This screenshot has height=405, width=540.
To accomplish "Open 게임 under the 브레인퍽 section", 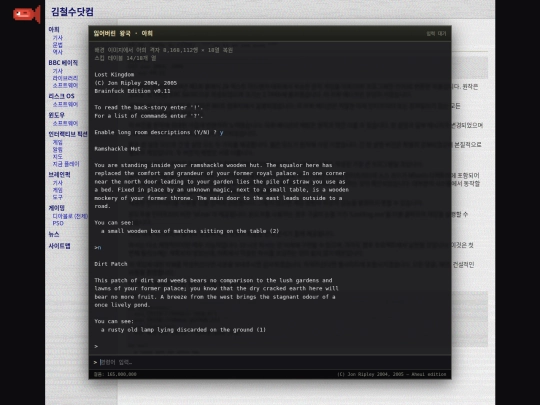I will [x=58, y=190].
